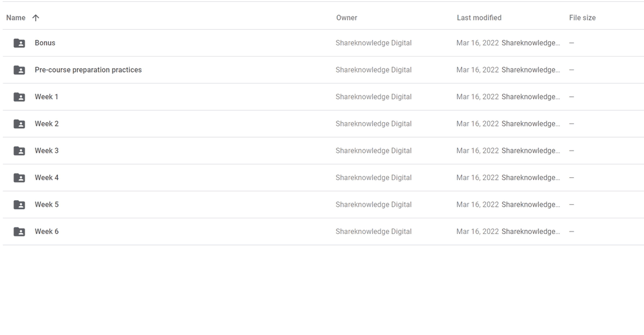
Task: Select the Week 4 folder name
Action: (47, 178)
